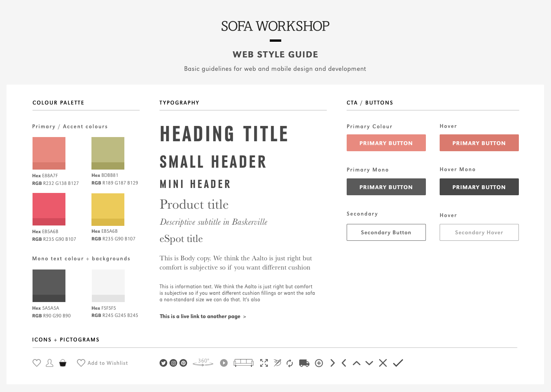Image resolution: width=551 pixels, height=392 pixels.
Task: Click the Add to Wishlist heart link
Action: click(x=103, y=363)
